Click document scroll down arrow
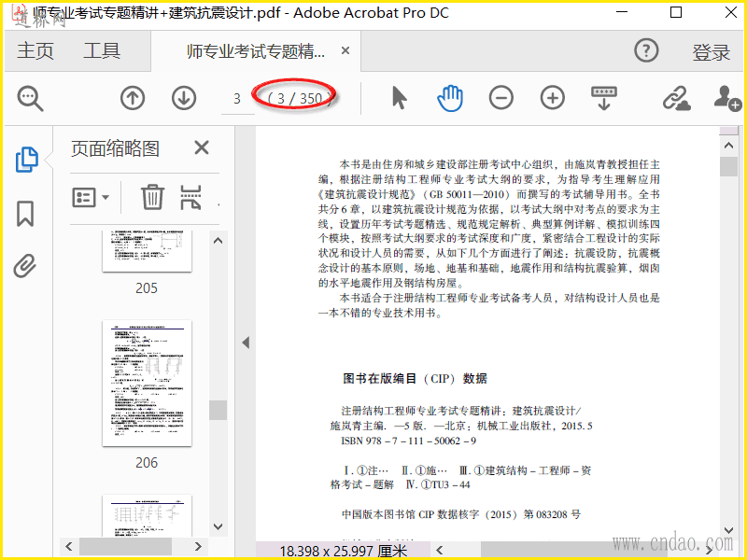The height and width of the screenshot is (560, 747). [728, 530]
